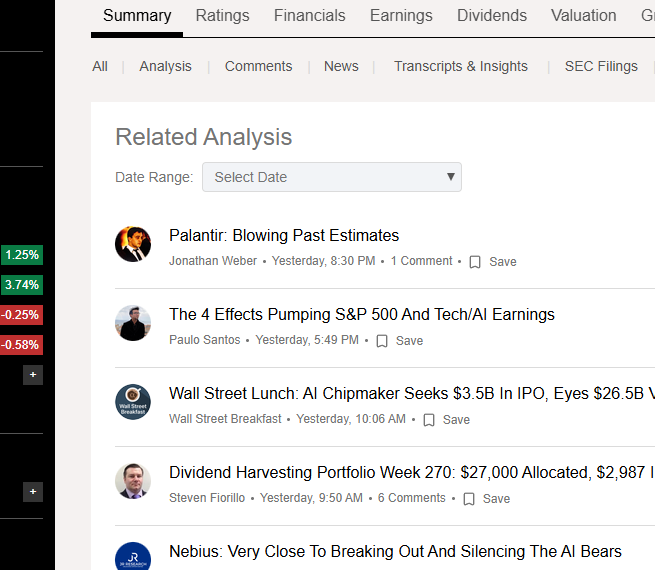The height and width of the screenshot is (570, 655).
Task: Click the 1.25% change badge
Action: click(22, 255)
